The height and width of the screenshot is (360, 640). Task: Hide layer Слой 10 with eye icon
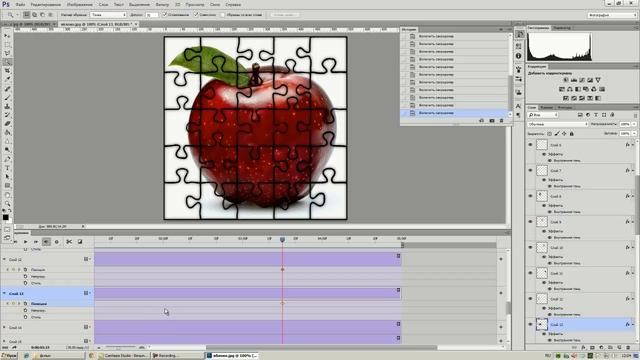coord(531,247)
